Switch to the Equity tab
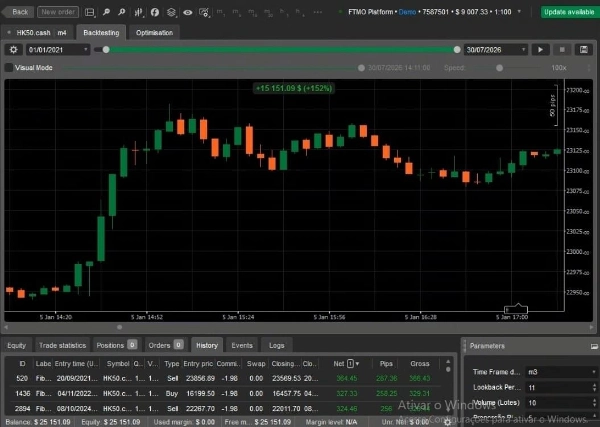The image size is (600, 427). pyautogui.click(x=16, y=346)
